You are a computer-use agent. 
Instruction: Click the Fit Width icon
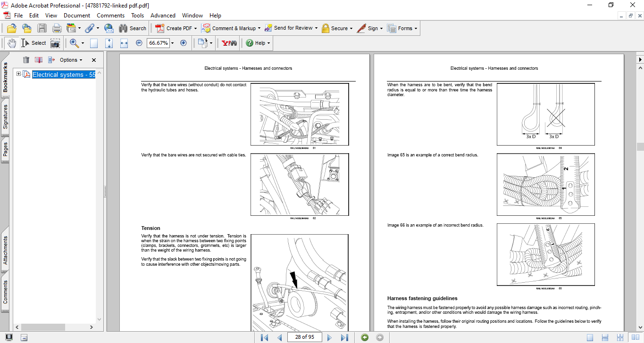tap(124, 43)
